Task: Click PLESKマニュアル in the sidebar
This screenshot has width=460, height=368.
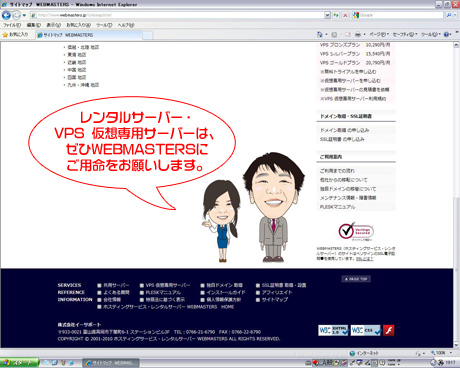Action: pos(337,207)
